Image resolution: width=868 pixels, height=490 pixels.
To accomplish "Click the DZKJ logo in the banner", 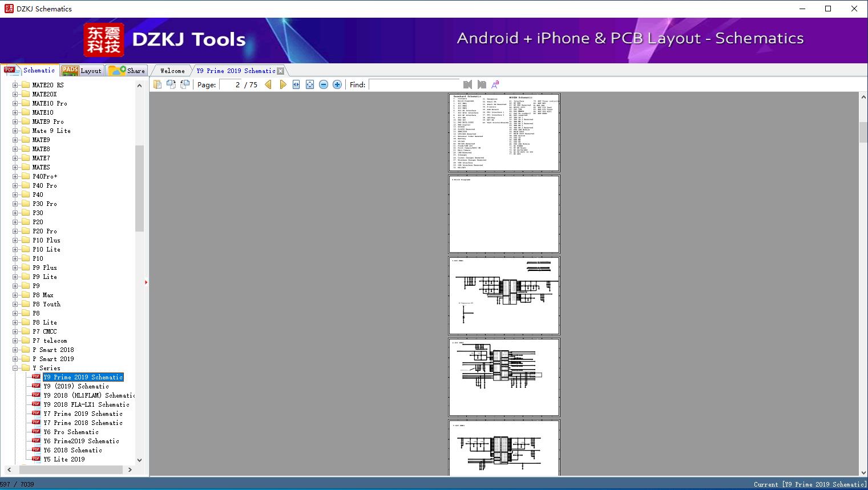I will (104, 40).
